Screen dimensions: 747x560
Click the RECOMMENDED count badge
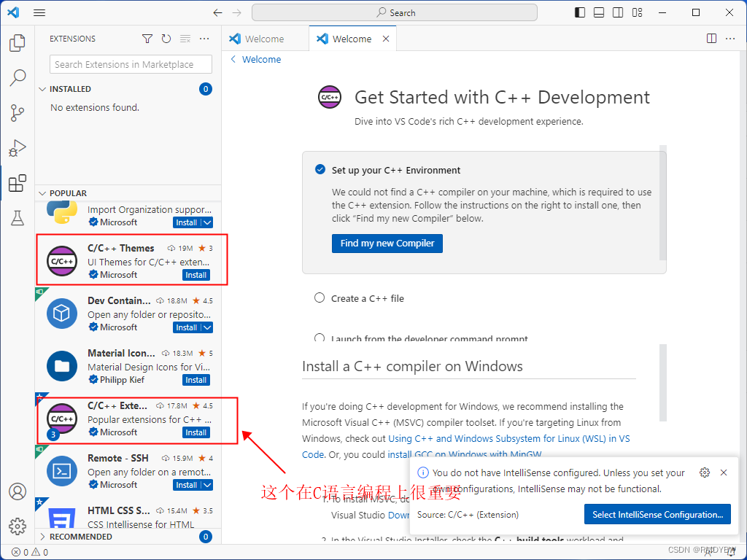205,537
